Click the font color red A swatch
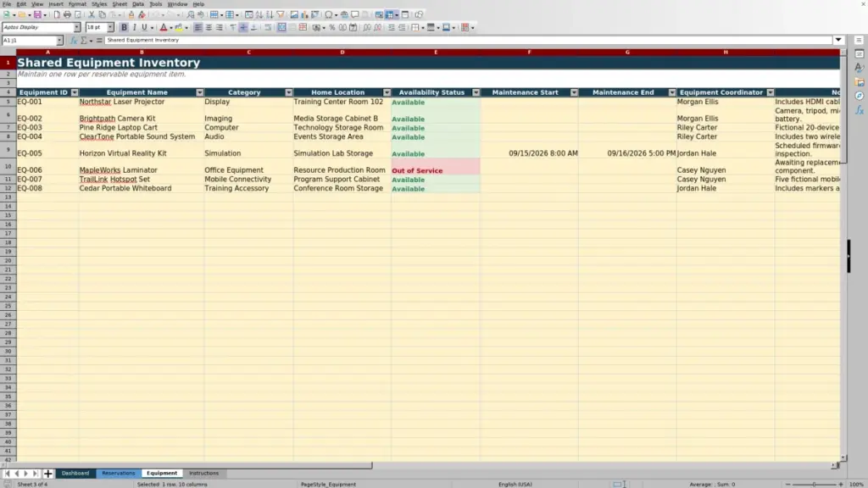Screen dimensions: 868x488 point(164,28)
